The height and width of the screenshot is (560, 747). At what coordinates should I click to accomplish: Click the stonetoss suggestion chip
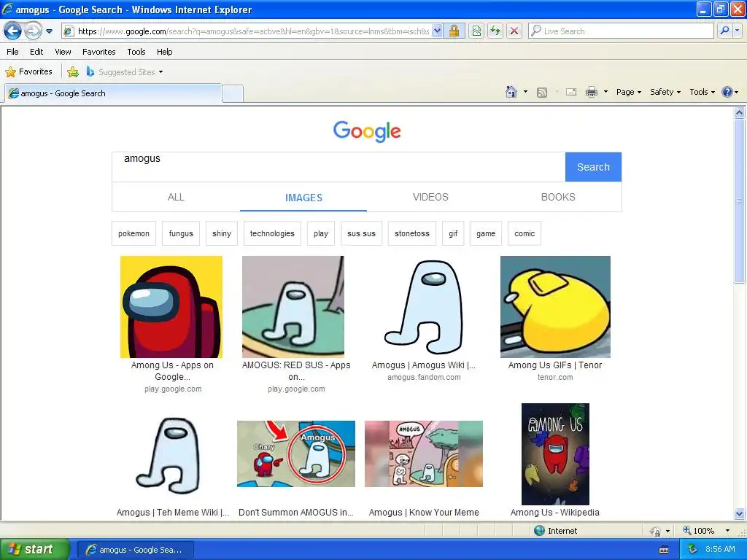[x=411, y=233]
